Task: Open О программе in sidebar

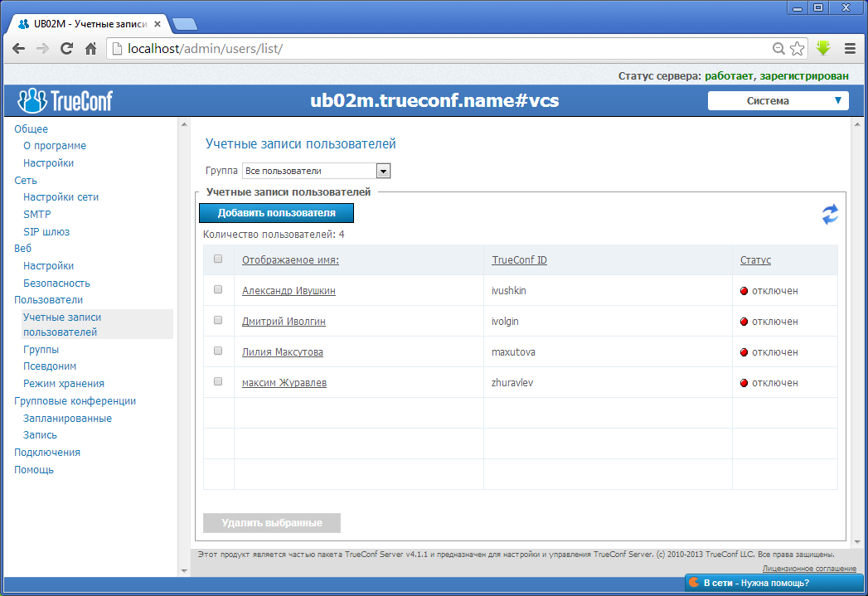Action: pos(55,146)
